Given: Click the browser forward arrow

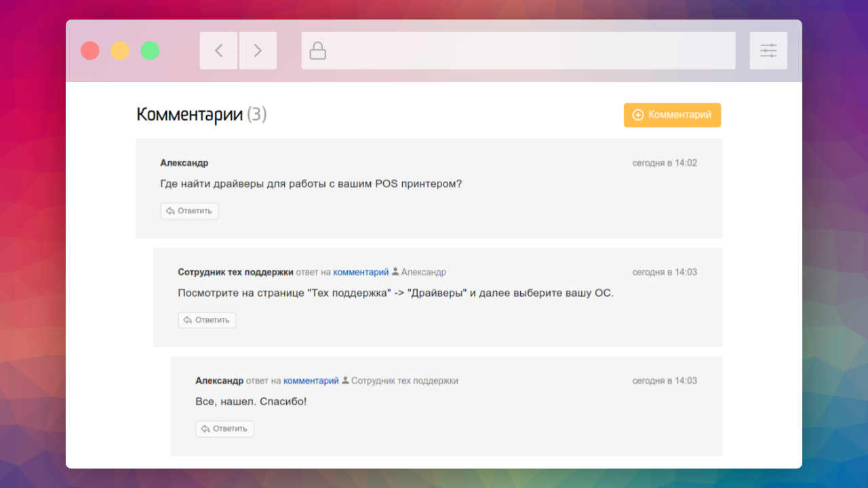Looking at the screenshot, I should coord(258,51).
